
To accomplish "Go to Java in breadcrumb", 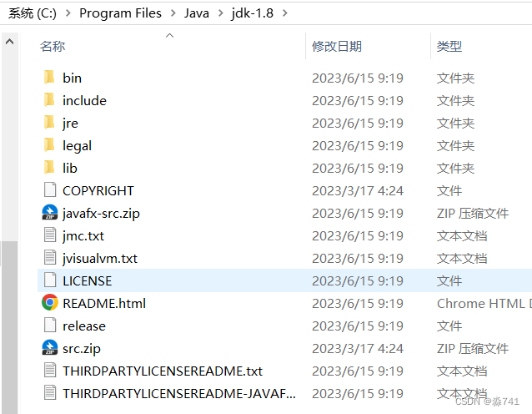I will tap(197, 13).
